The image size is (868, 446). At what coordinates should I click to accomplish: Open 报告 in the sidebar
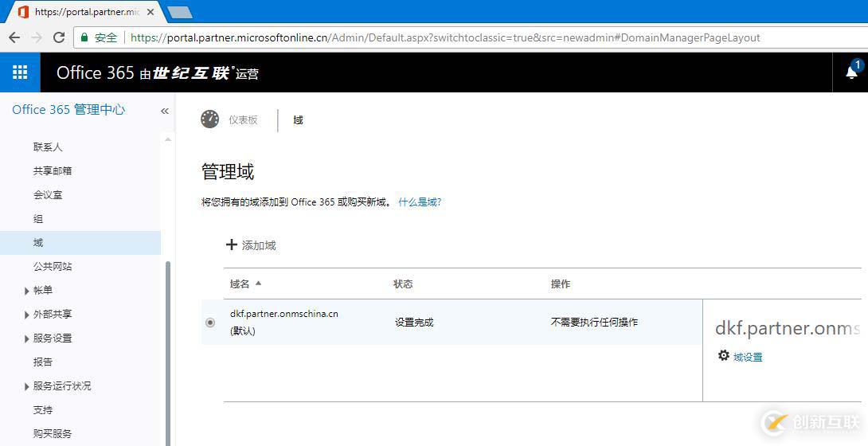click(43, 362)
